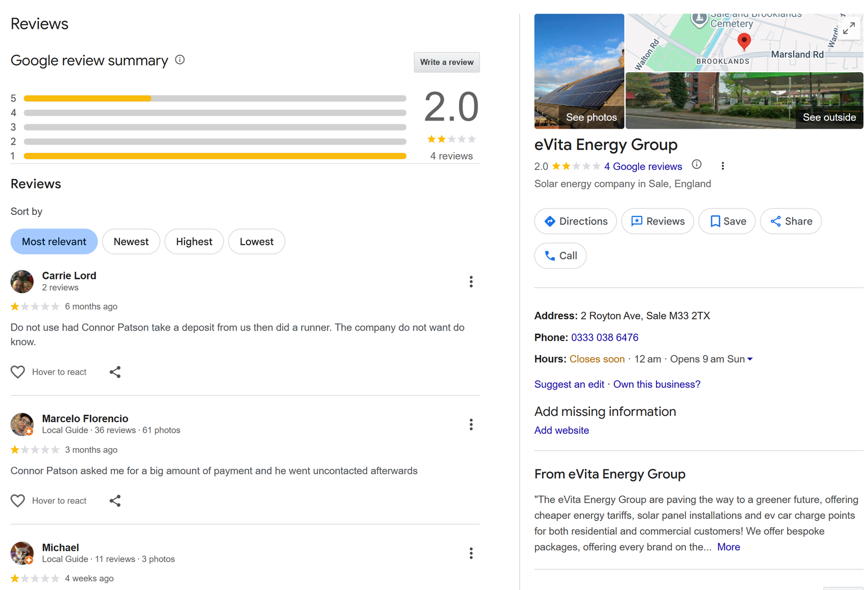Image resolution: width=868 pixels, height=590 pixels.
Task: Filter by the 5-star rating bar
Action: pyautogui.click(x=215, y=98)
